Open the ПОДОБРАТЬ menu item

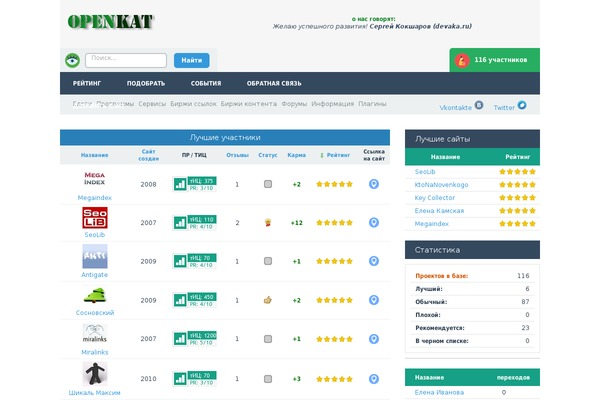(x=146, y=83)
